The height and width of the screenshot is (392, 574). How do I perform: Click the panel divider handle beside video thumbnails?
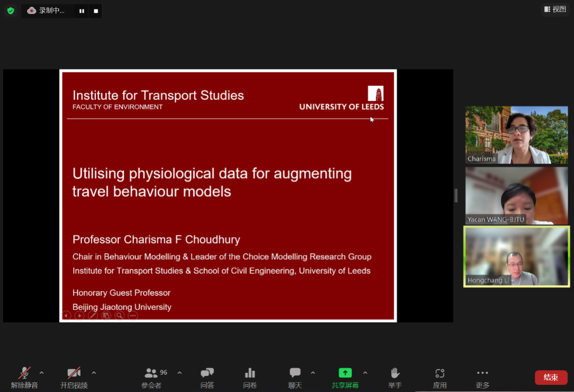click(456, 195)
